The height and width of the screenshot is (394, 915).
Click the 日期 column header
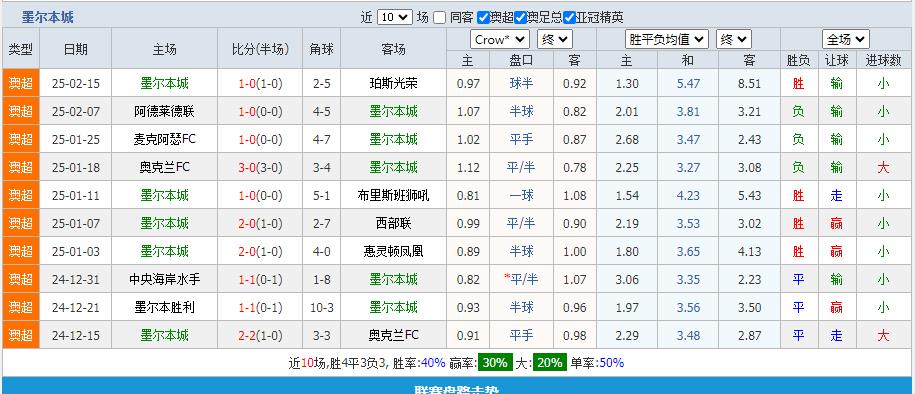(75, 50)
